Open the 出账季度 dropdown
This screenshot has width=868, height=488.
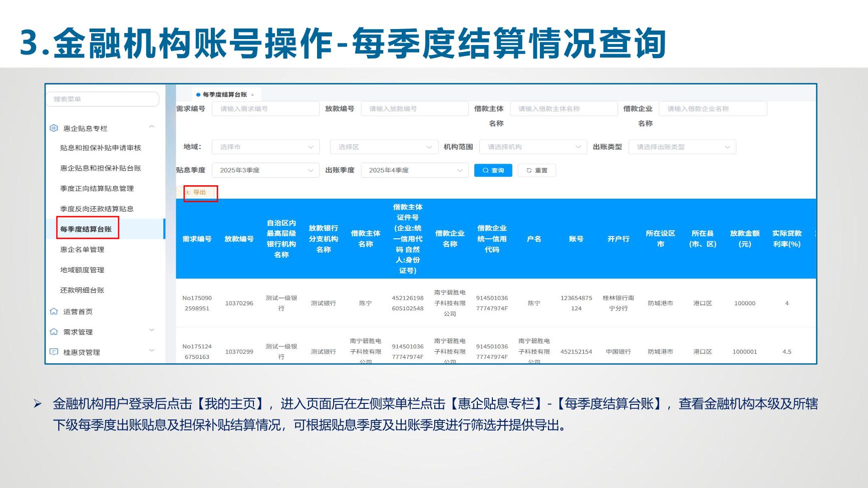(x=414, y=170)
